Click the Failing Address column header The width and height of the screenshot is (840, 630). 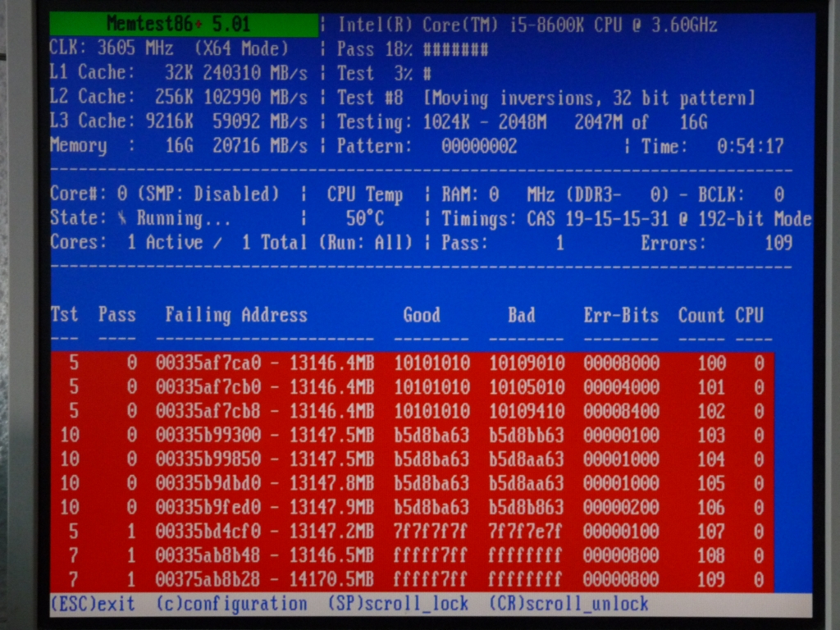[236, 314]
